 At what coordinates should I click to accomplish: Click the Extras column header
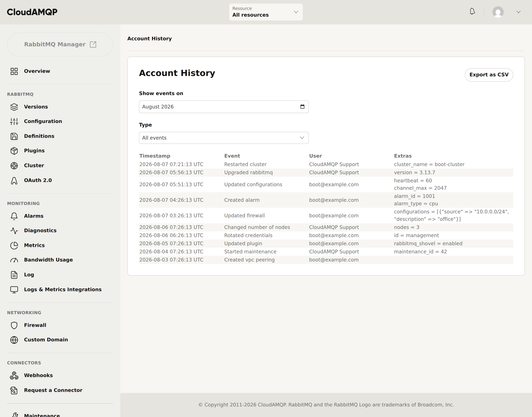coord(403,156)
